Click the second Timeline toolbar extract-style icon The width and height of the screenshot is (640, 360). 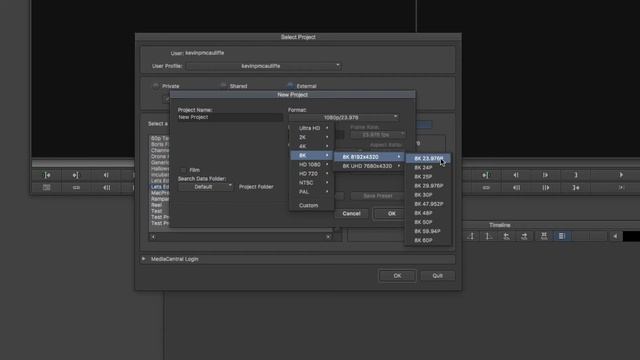pos(489,236)
